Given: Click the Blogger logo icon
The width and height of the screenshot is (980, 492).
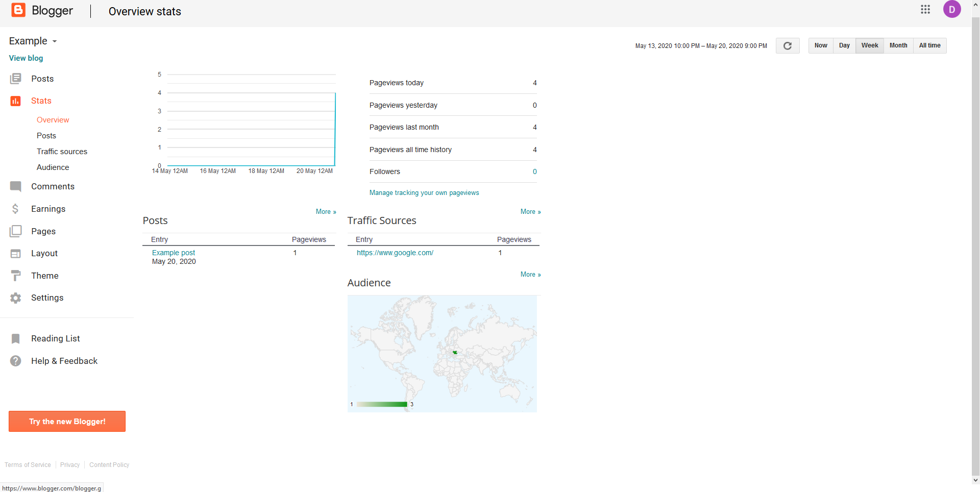Looking at the screenshot, I should point(18,10).
